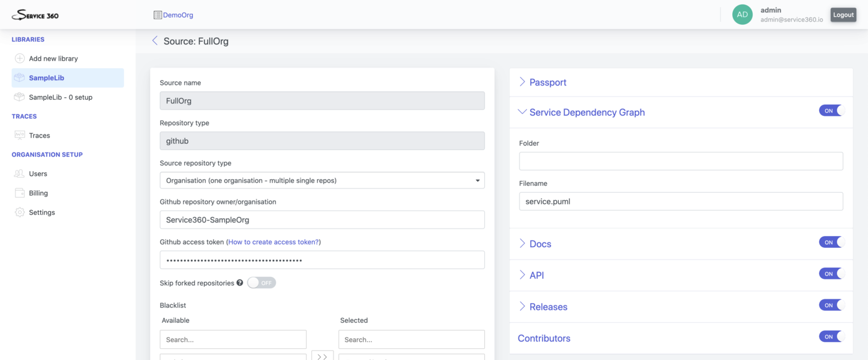Click the DemoOrg organisation list icon
Screen dimensions: 868x360
tap(157, 15)
